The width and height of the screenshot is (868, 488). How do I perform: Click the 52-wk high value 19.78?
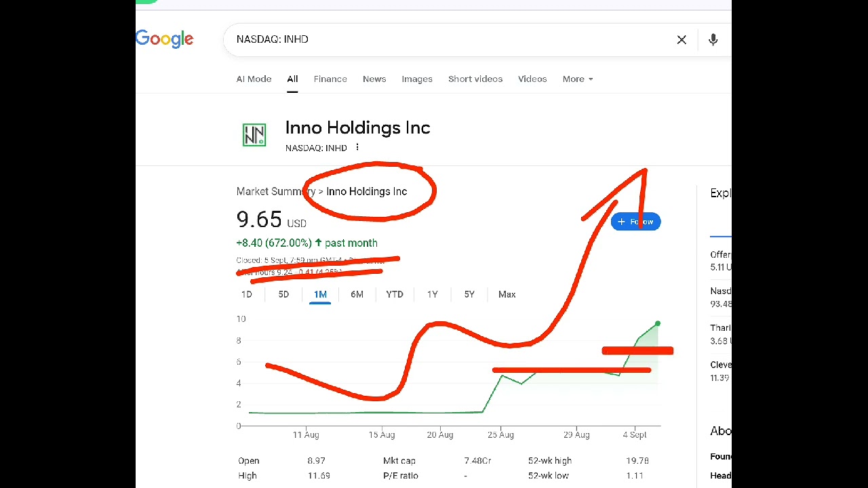[x=637, y=461]
